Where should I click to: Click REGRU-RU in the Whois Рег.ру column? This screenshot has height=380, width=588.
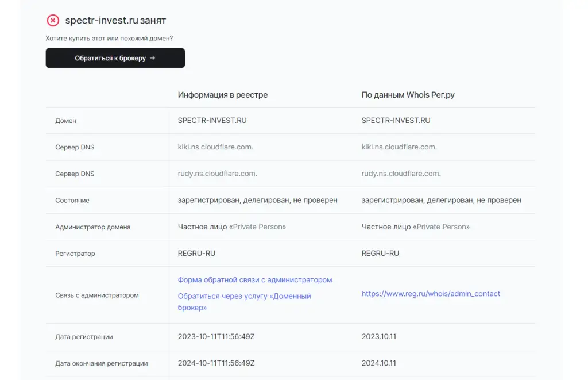380,254
